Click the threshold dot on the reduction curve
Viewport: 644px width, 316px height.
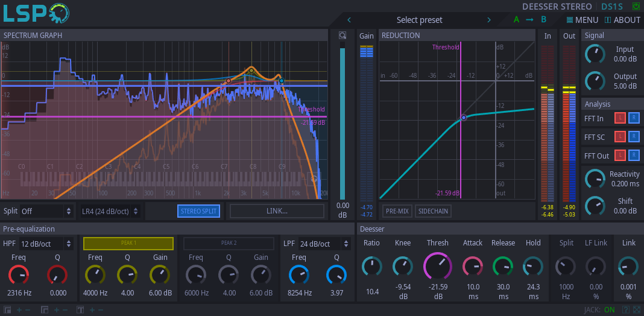tap(464, 118)
